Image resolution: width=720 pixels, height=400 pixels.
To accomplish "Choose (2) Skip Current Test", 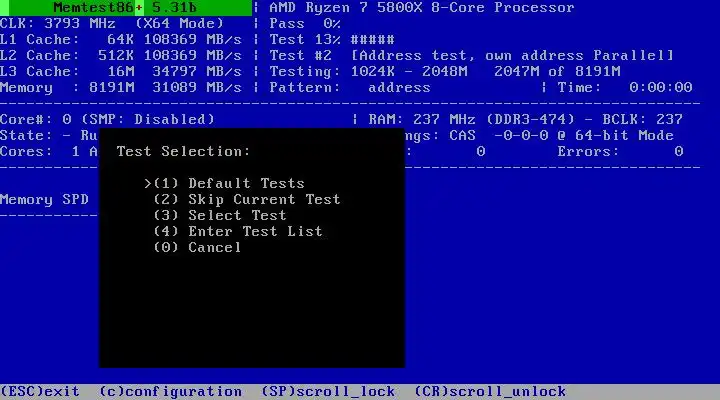I will click(x=247, y=199).
